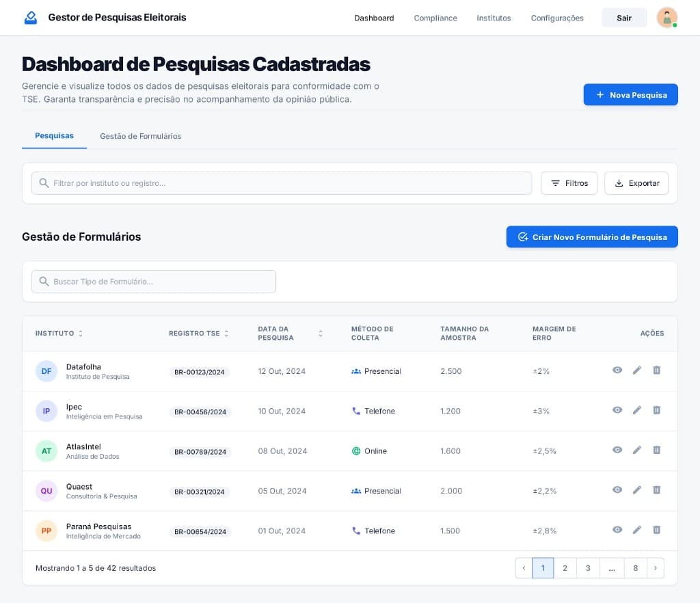Viewport: 700px width, 603px height.
Task: Focus the Filtrar por instituto search field
Action: tap(281, 183)
